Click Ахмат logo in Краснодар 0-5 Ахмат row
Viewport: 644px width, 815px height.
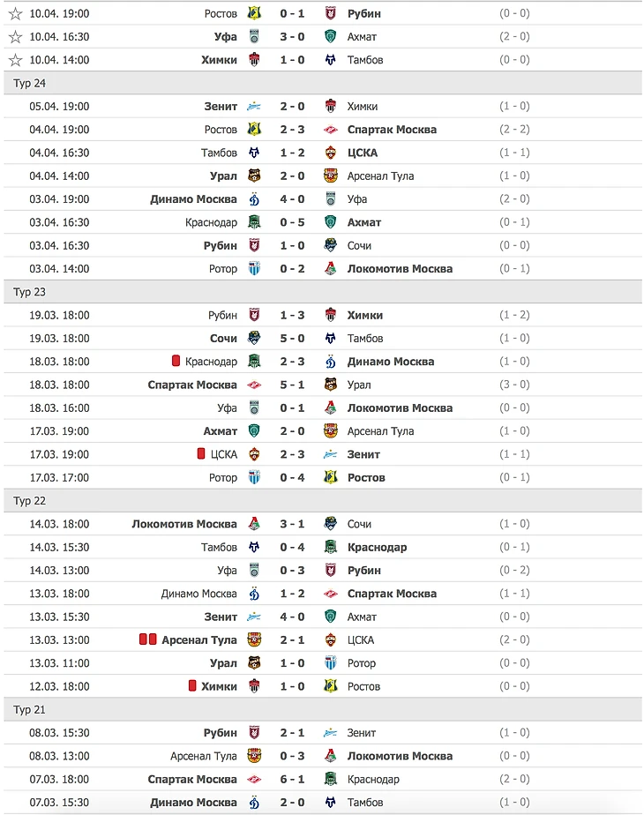[x=331, y=222]
